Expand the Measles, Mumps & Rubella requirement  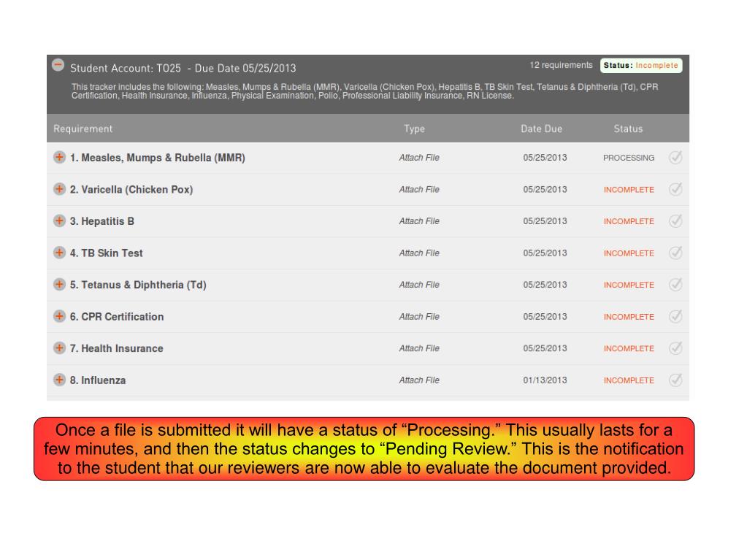tap(59, 157)
